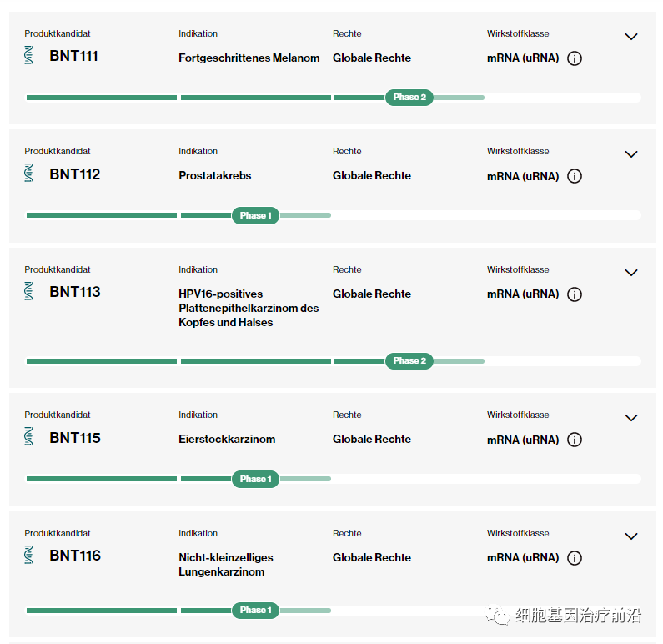Expand the BNT111 product card chevron

[x=631, y=37]
